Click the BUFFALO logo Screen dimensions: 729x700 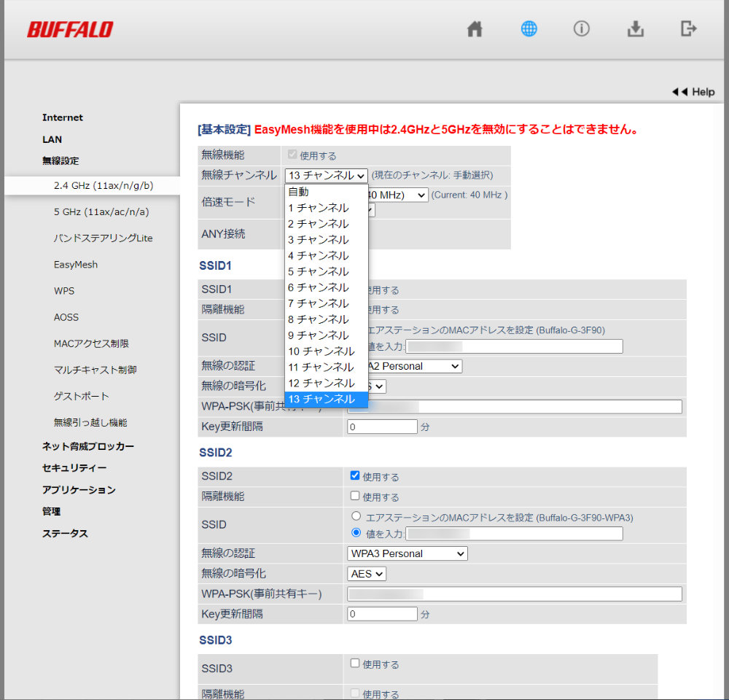click(x=70, y=29)
